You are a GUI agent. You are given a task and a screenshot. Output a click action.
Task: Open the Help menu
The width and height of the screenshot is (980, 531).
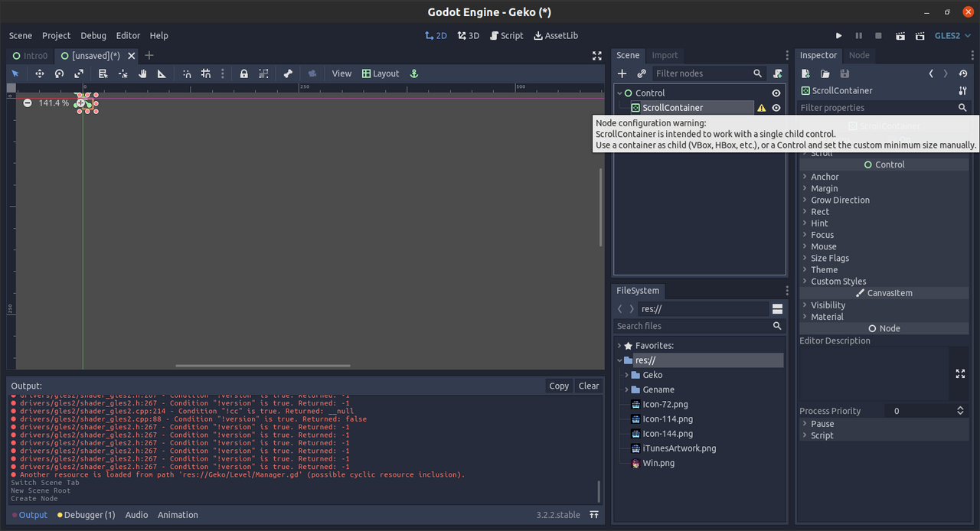(158, 35)
